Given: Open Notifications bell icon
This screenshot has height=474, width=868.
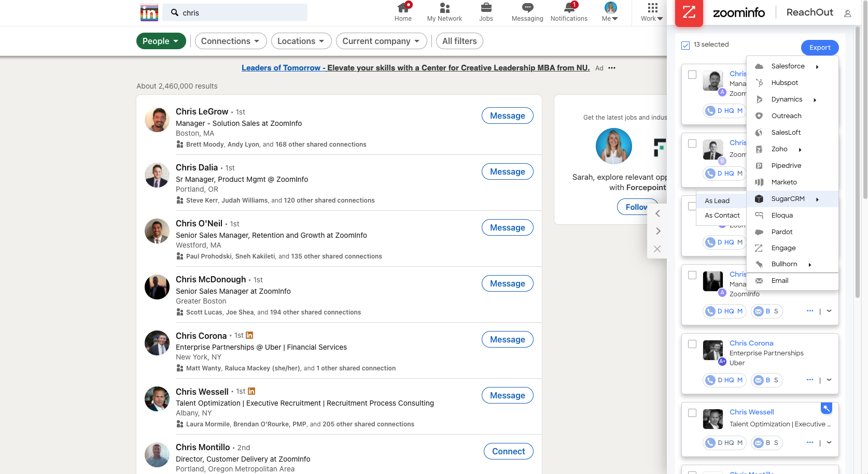Looking at the screenshot, I should (569, 8).
